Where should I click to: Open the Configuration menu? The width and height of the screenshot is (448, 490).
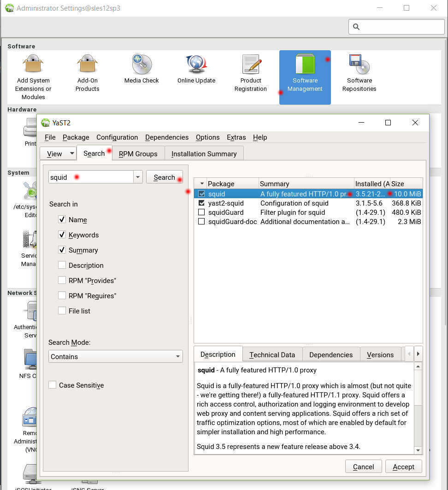click(117, 137)
